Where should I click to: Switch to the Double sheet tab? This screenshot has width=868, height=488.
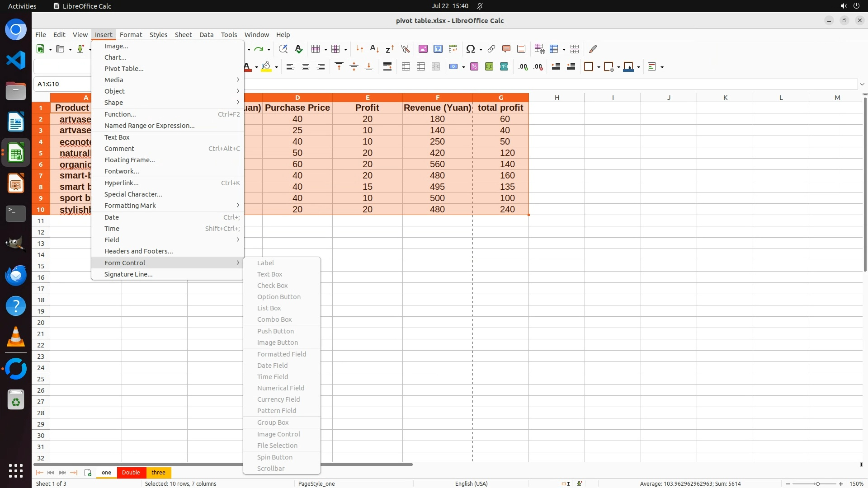[131, 473]
